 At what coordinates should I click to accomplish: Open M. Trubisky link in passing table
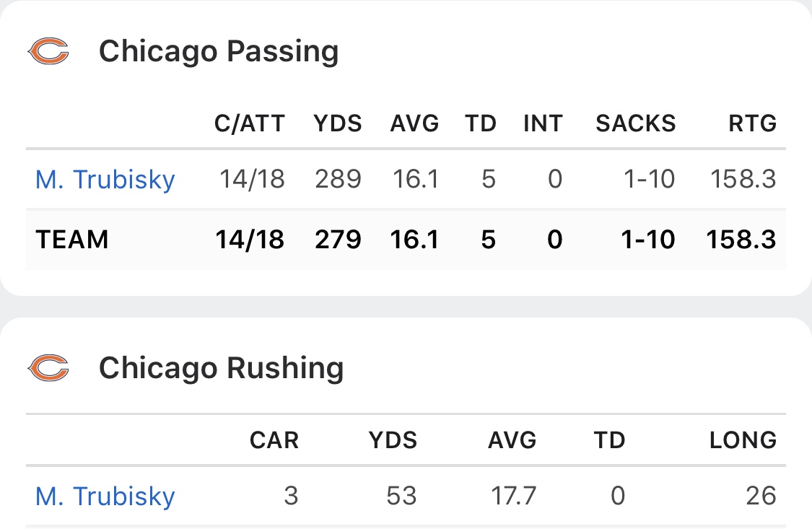click(x=105, y=180)
